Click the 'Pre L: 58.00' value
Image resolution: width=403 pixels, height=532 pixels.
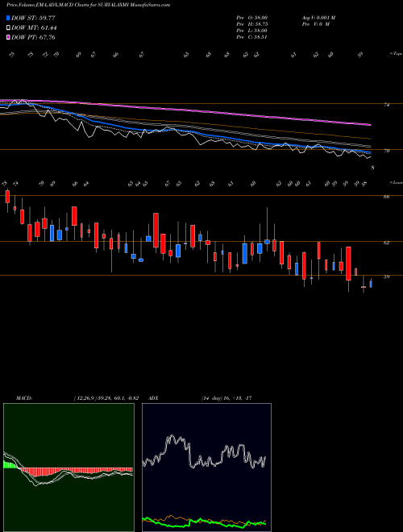tap(252, 31)
